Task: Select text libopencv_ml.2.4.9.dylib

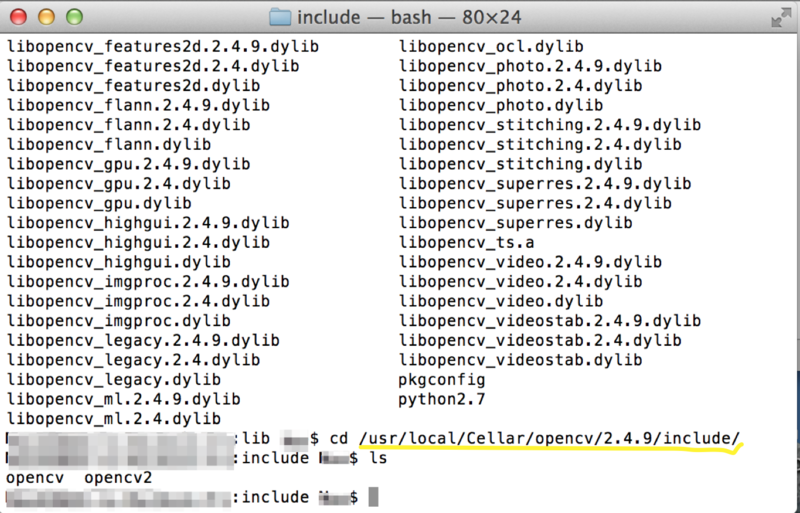Action: [123, 399]
